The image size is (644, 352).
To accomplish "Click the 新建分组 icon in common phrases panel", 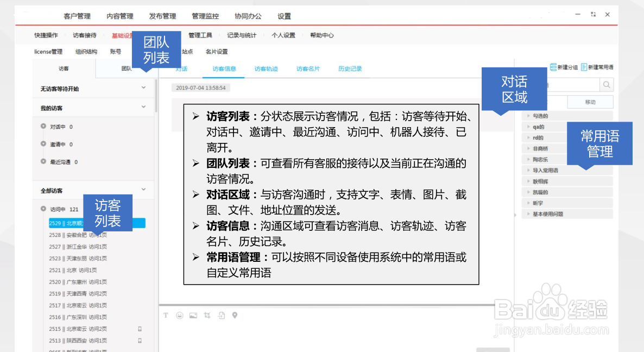I will click(x=553, y=66).
